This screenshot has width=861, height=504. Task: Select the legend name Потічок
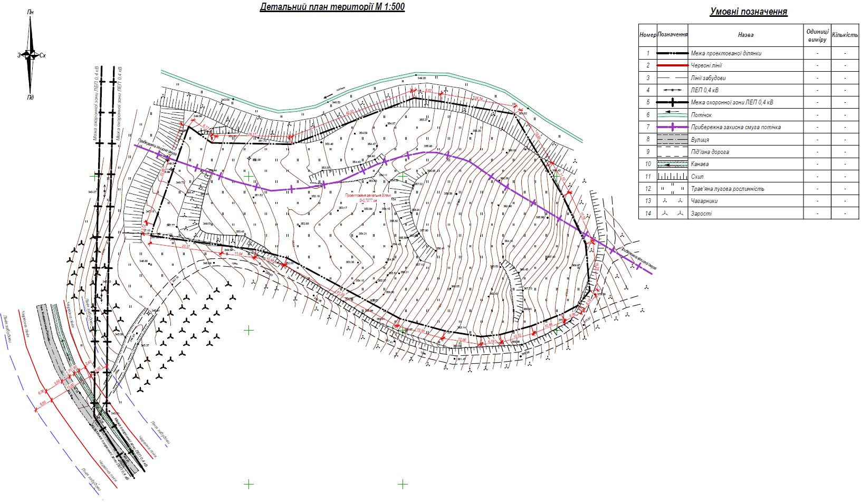(x=701, y=115)
